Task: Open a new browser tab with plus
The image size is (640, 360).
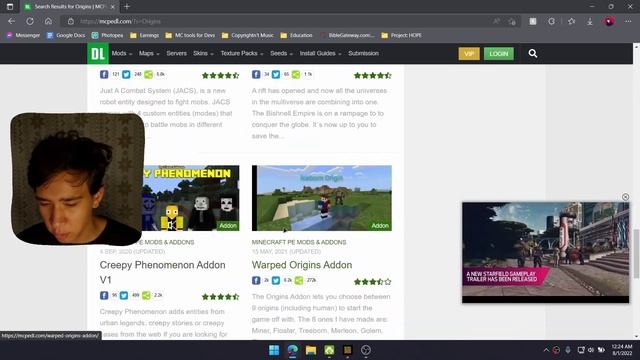Action: [x=127, y=7]
